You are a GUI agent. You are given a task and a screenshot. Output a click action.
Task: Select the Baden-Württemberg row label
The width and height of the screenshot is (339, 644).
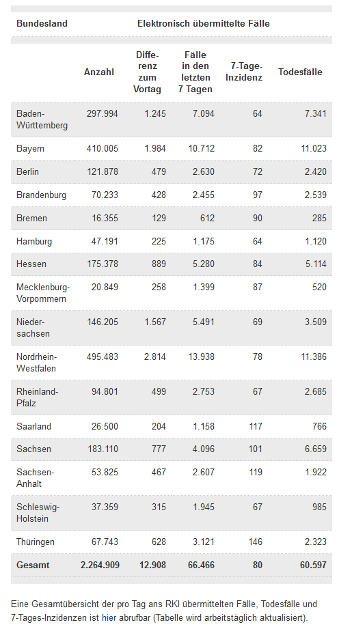click(x=42, y=119)
